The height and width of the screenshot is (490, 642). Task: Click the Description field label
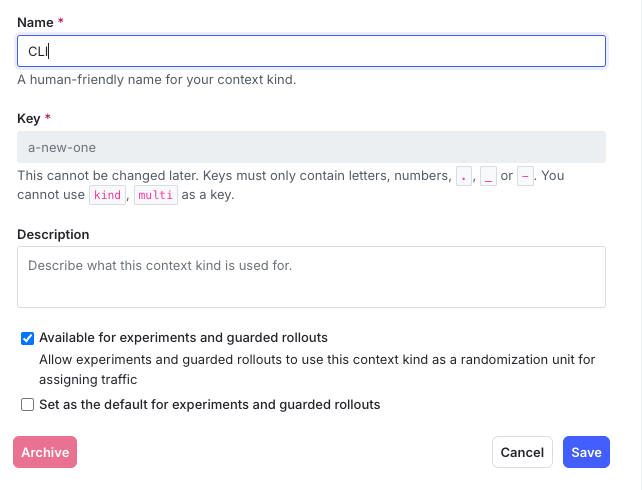[53, 234]
